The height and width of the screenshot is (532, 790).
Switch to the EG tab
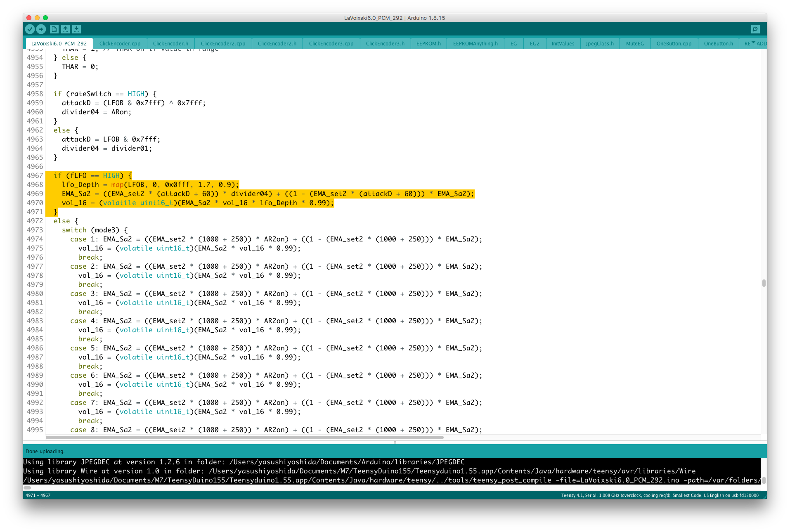(513, 43)
